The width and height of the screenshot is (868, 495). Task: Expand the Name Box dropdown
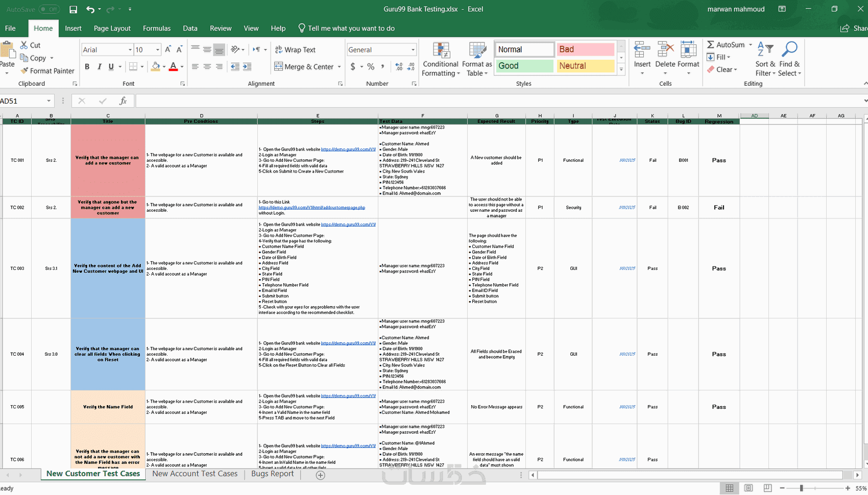tap(49, 101)
